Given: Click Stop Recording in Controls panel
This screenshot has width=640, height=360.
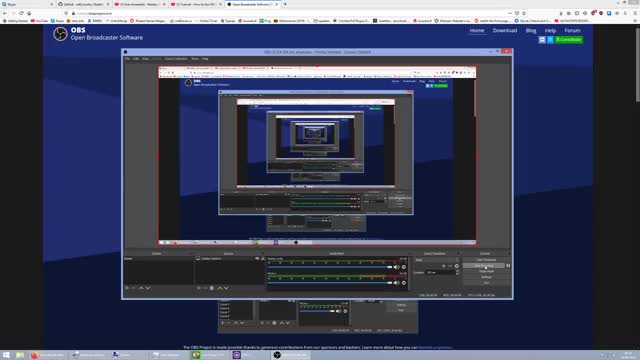Looking at the screenshot, I should 484,266.
